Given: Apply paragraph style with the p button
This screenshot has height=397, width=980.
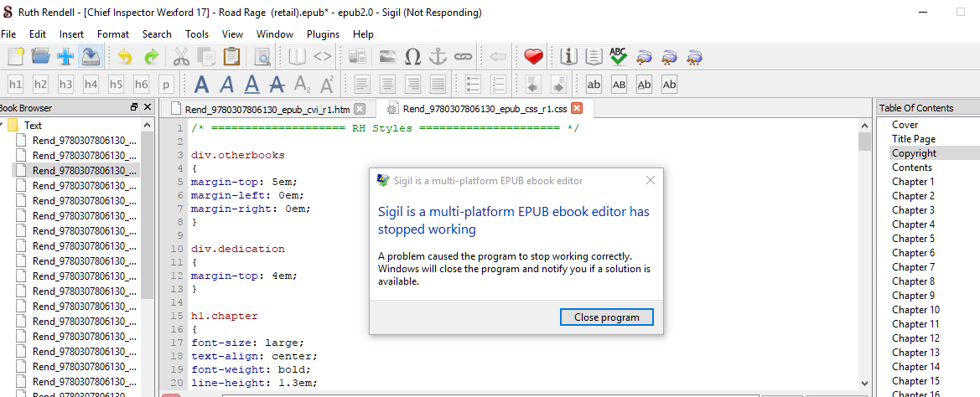Looking at the screenshot, I should (166, 85).
